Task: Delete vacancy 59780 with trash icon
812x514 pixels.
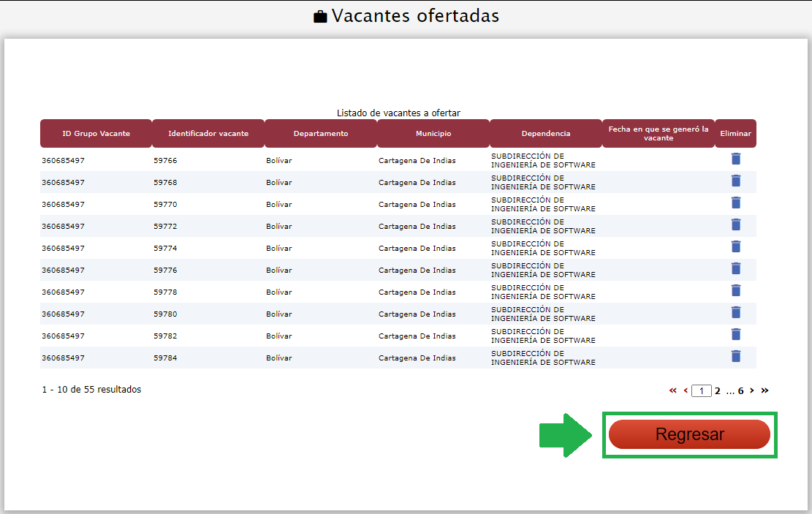Action: (x=735, y=313)
